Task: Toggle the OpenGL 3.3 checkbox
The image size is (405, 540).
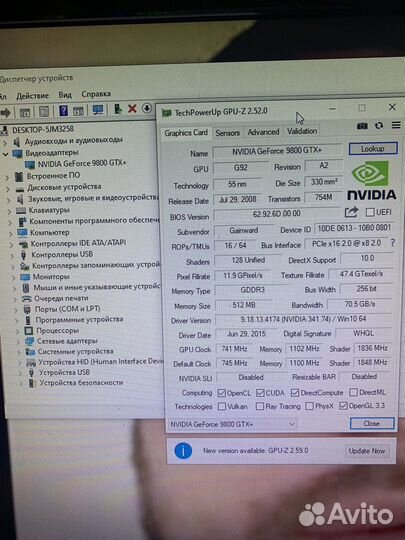Action: 343,406
